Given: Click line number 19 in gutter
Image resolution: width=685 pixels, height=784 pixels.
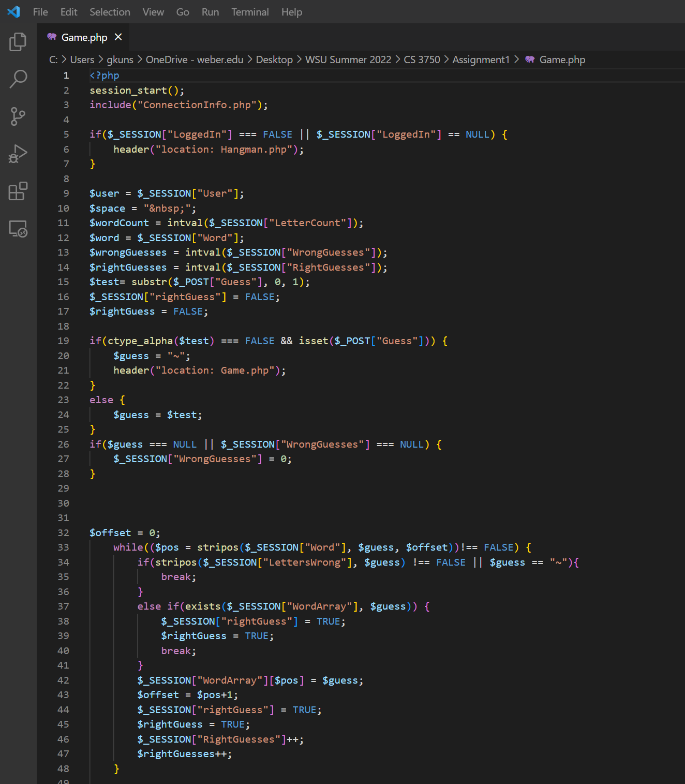Looking at the screenshot, I should coord(63,341).
